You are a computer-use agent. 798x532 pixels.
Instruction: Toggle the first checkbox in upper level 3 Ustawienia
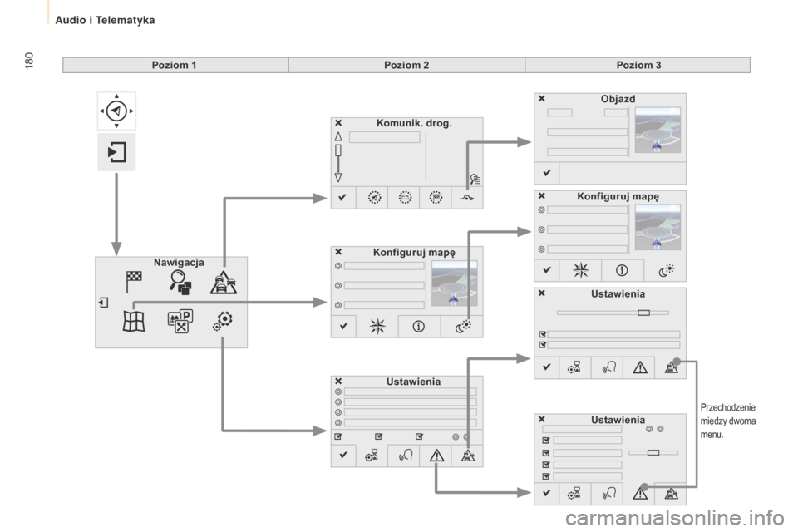[543, 334]
